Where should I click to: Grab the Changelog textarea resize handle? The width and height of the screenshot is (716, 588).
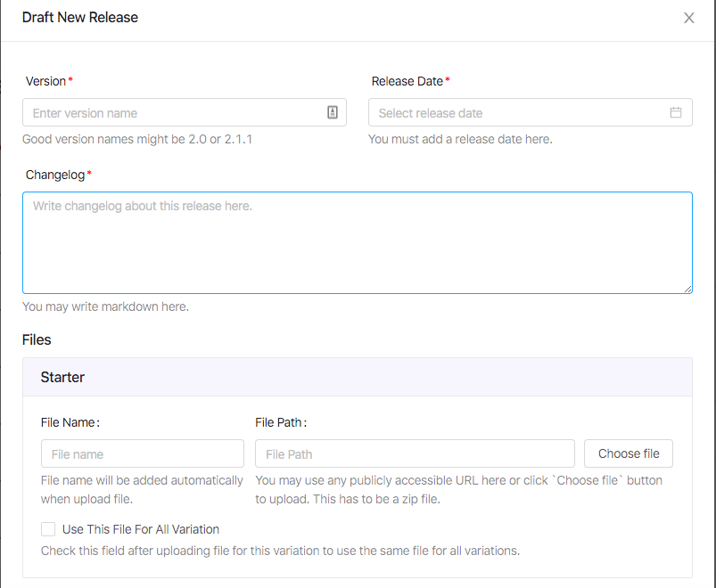coord(688,289)
